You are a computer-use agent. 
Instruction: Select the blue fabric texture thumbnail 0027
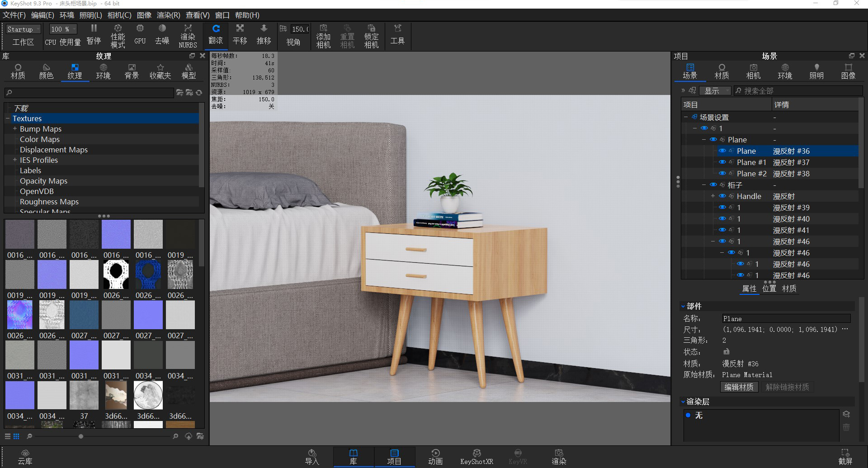[x=84, y=315]
